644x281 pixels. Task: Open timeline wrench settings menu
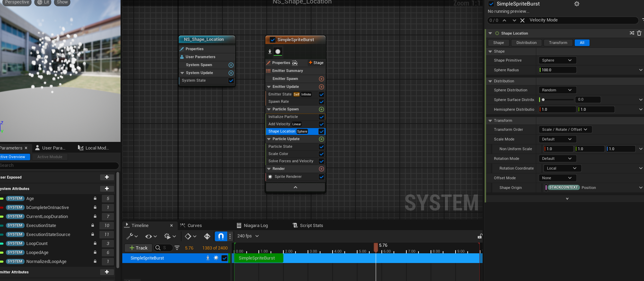(x=132, y=236)
